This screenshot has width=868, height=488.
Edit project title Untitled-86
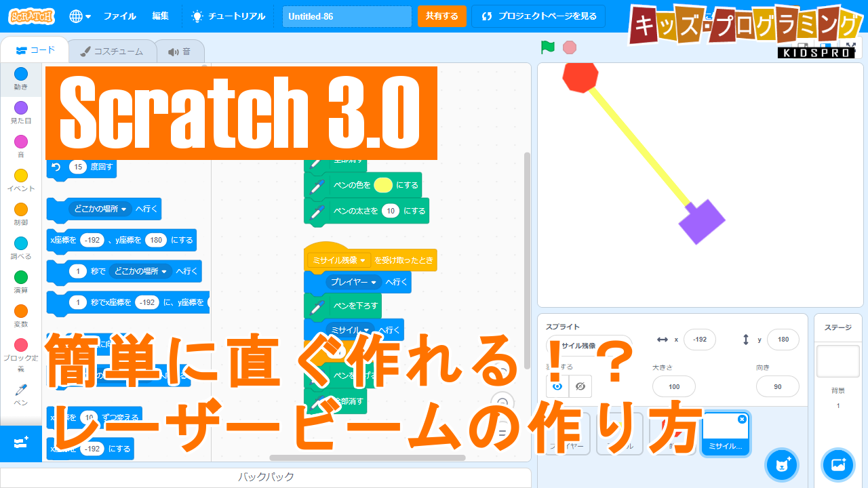tap(347, 16)
